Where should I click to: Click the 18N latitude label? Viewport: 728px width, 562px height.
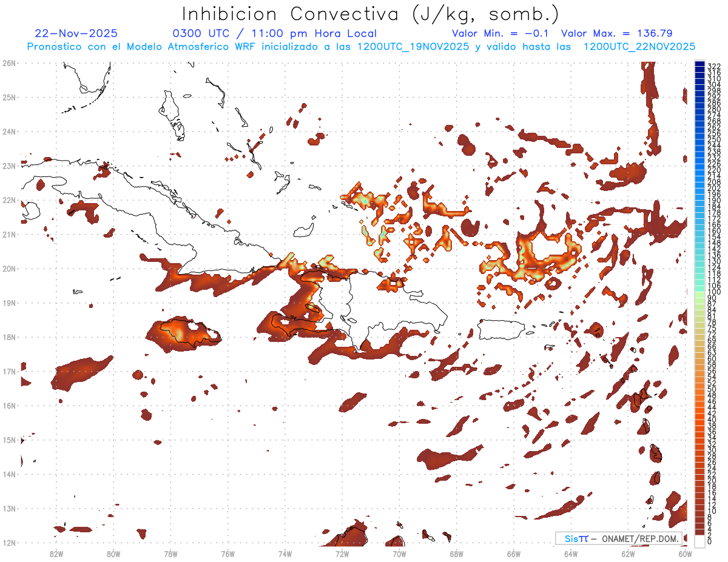(x=8, y=337)
